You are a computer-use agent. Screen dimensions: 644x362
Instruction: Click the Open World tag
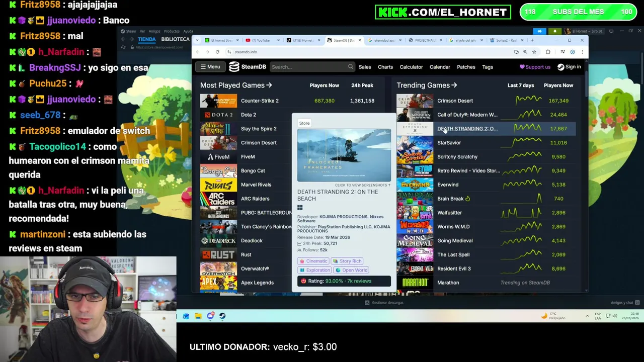coord(351,270)
